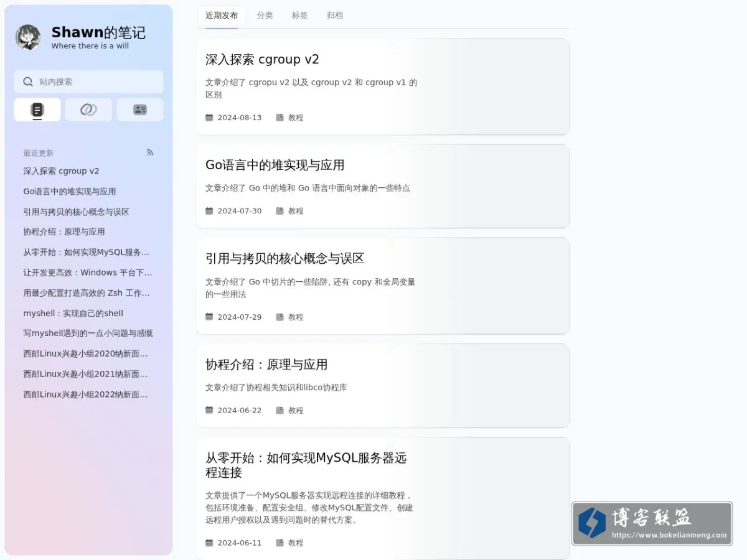Click the 最近更新 heading
The height and width of the screenshot is (560, 747).
tap(39, 153)
